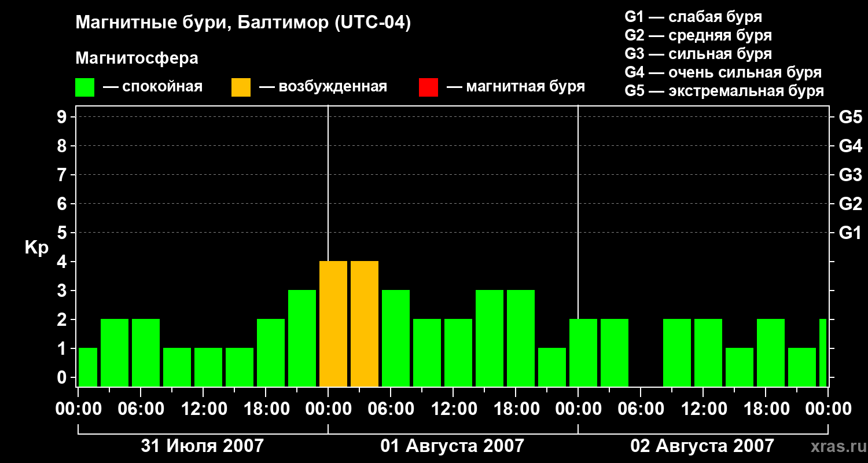The height and width of the screenshot is (463, 868).
Task: Click the vertical midnight line starting 01 Августа
Action: (328, 182)
